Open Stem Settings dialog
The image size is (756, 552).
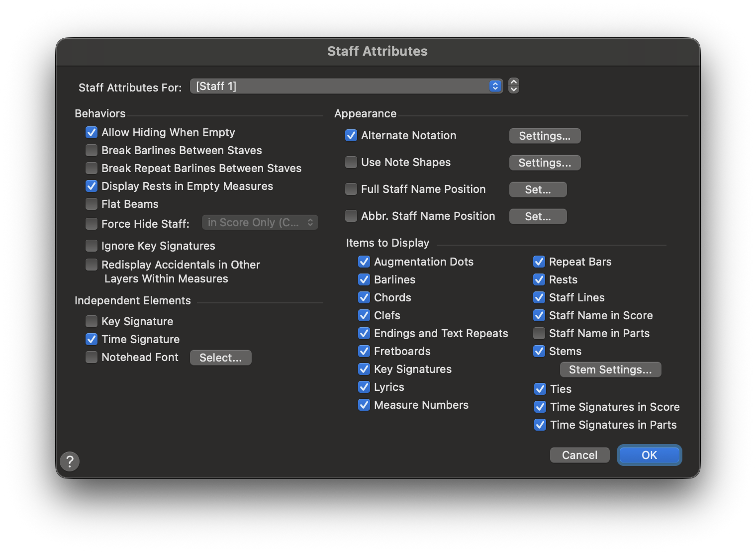[x=610, y=369]
